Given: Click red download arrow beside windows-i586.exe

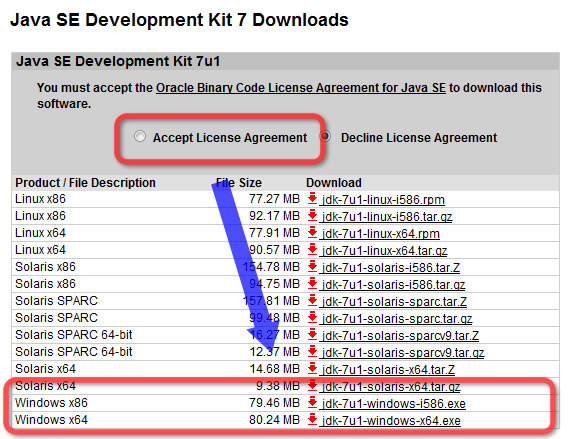Looking at the screenshot, I should (x=312, y=402).
